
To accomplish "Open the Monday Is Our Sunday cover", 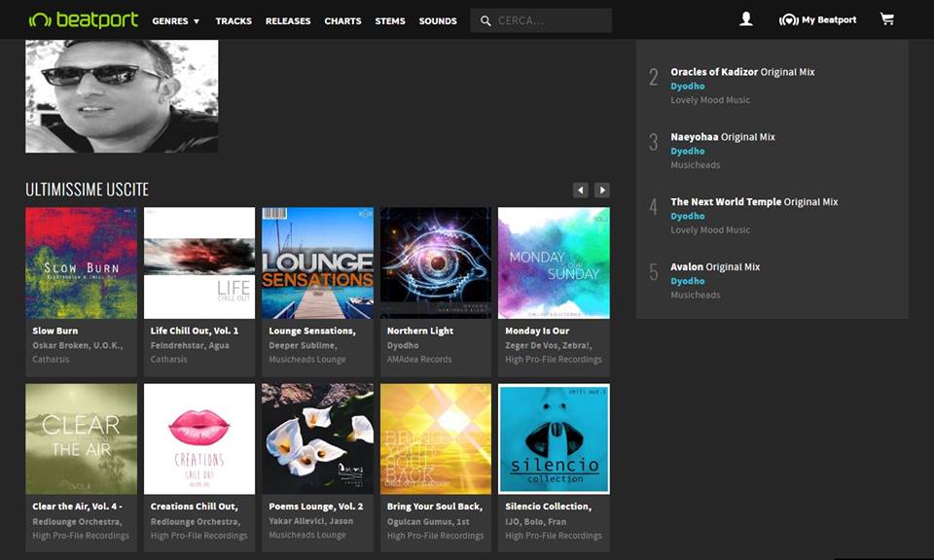I will click(554, 262).
